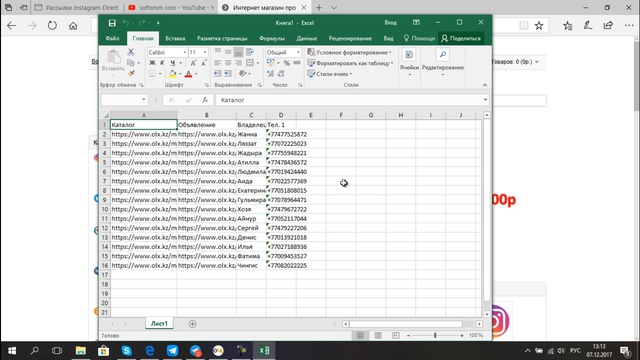The height and width of the screenshot is (360, 640).
Task: Toggle align text right
Action: pyautogui.click(x=238, y=63)
